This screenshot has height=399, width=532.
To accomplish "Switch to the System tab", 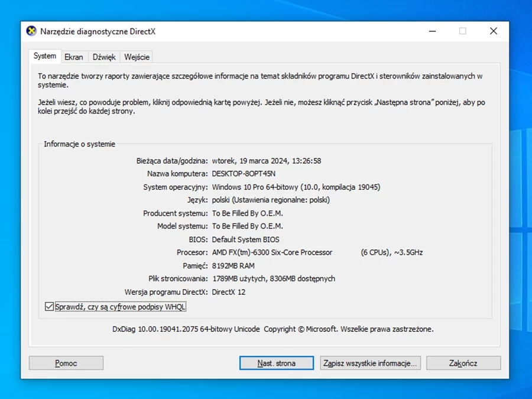I will [45, 56].
